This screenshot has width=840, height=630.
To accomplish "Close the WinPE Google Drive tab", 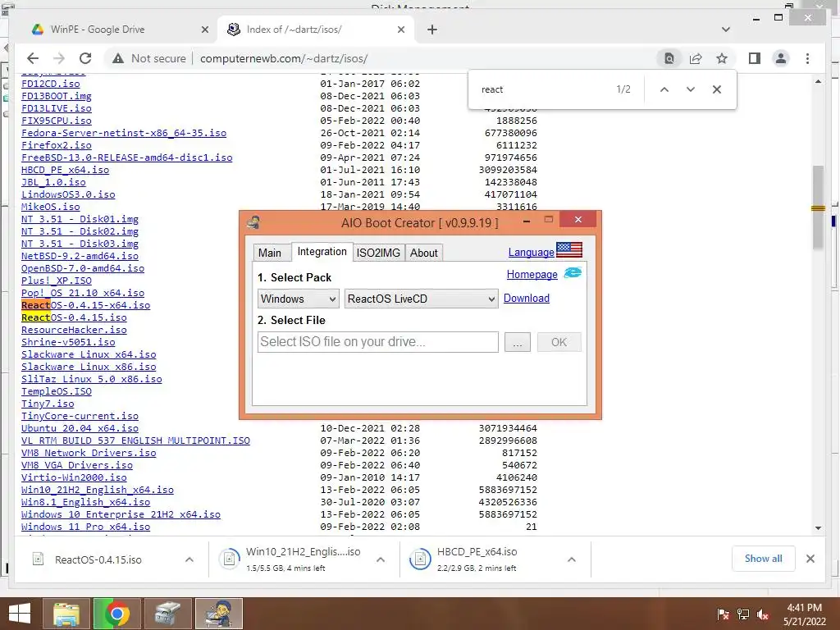I will [x=204, y=30].
